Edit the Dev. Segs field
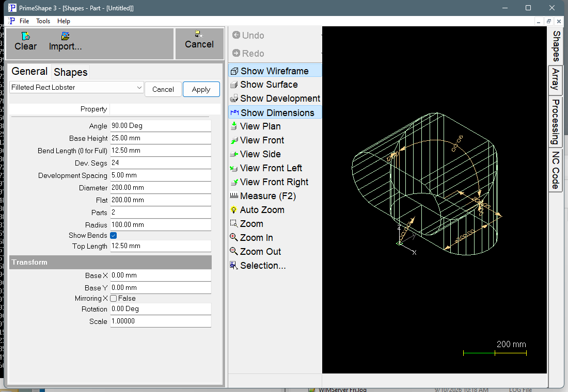The height and width of the screenshot is (392, 568). [x=161, y=162]
